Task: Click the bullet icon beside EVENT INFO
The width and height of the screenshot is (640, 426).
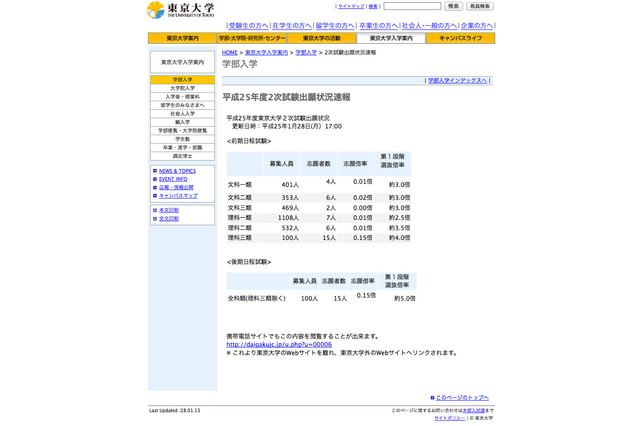Action: pos(155,179)
